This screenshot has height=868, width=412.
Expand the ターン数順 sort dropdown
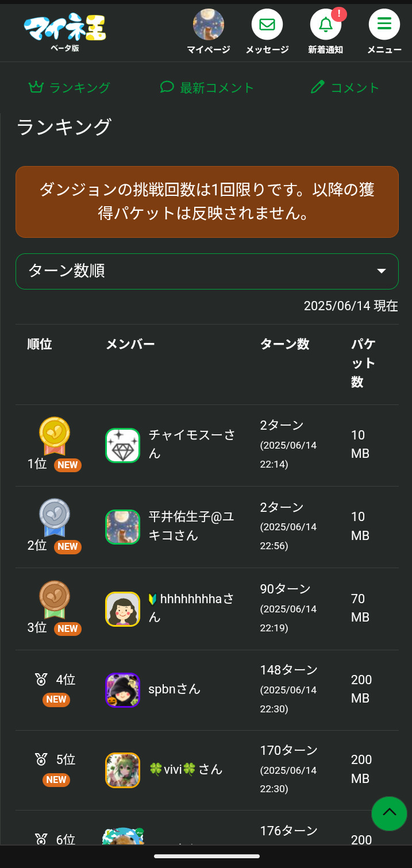[207, 271]
